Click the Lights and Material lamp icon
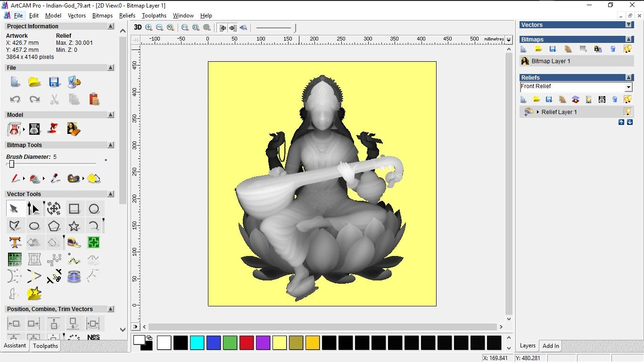The image size is (644, 362). point(54,129)
